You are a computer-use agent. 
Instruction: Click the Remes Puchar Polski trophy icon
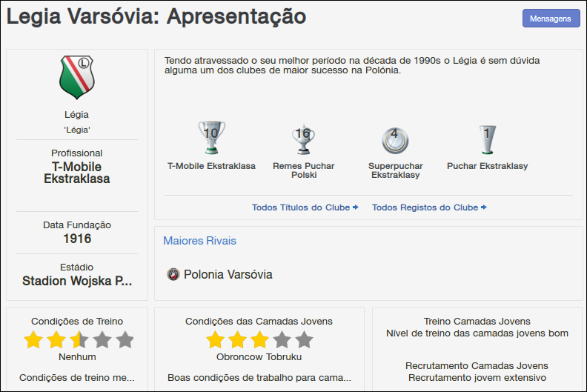[x=303, y=137]
